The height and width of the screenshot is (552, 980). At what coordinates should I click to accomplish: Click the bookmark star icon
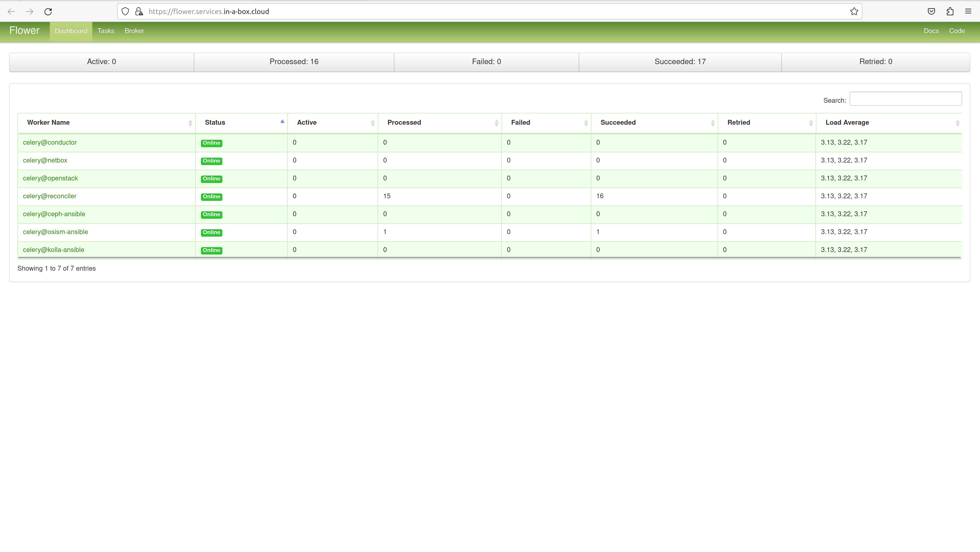pos(854,11)
